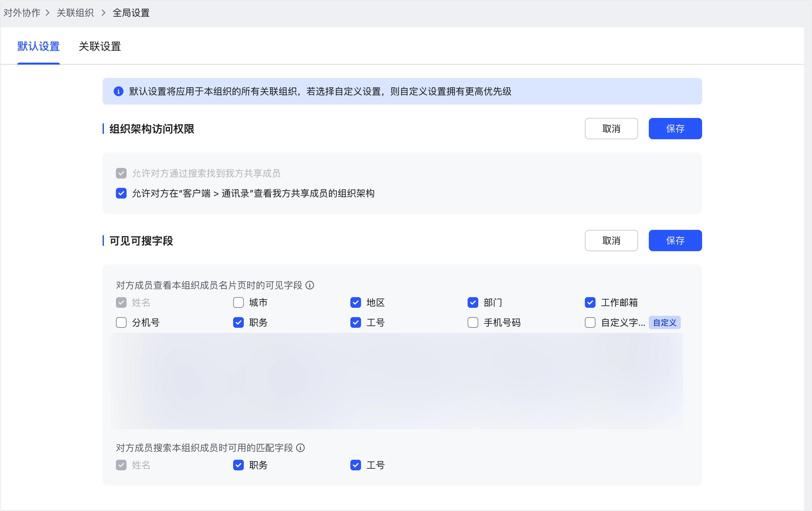Uncheck 职务 in search match fields
This screenshot has height=511, width=812.
pyautogui.click(x=238, y=465)
